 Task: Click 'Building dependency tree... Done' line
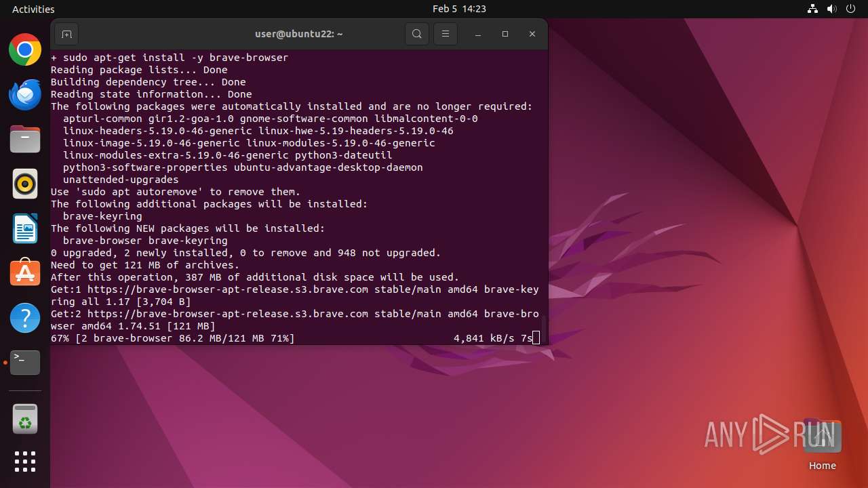point(149,82)
